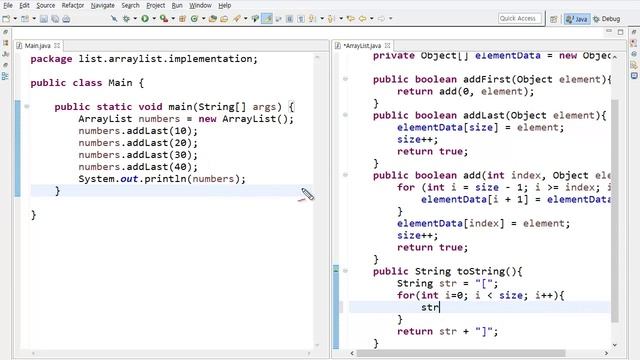The width and height of the screenshot is (640, 360).
Task: Collapse the toString method fold marker
Action: pyautogui.click(x=345, y=271)
